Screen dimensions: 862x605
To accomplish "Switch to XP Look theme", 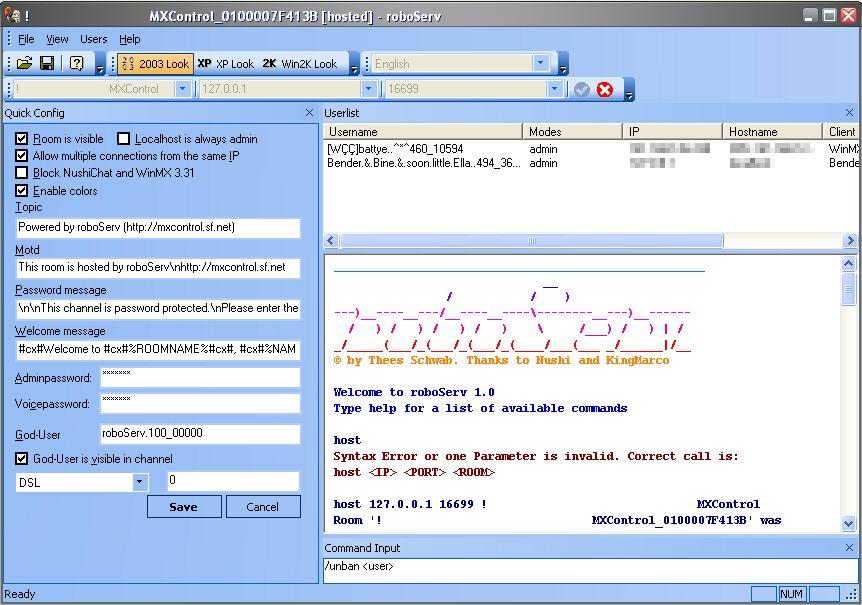I will click(x=226, y=64).
